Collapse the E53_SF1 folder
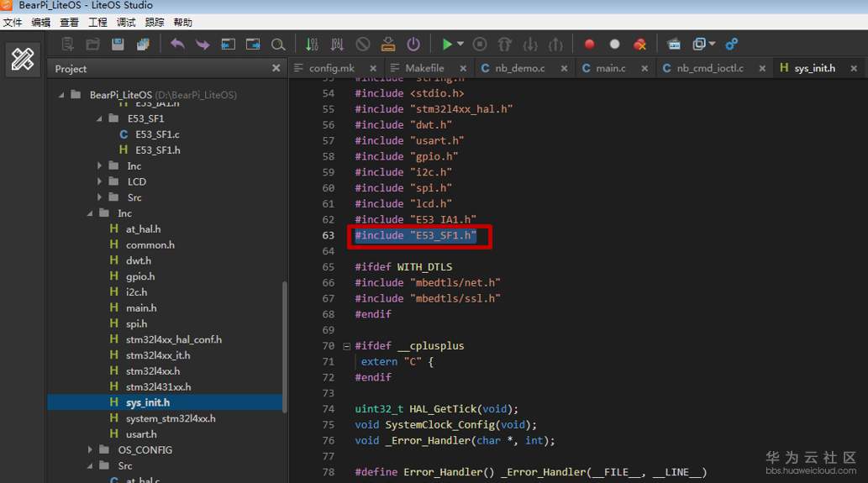 pos(99,118)
